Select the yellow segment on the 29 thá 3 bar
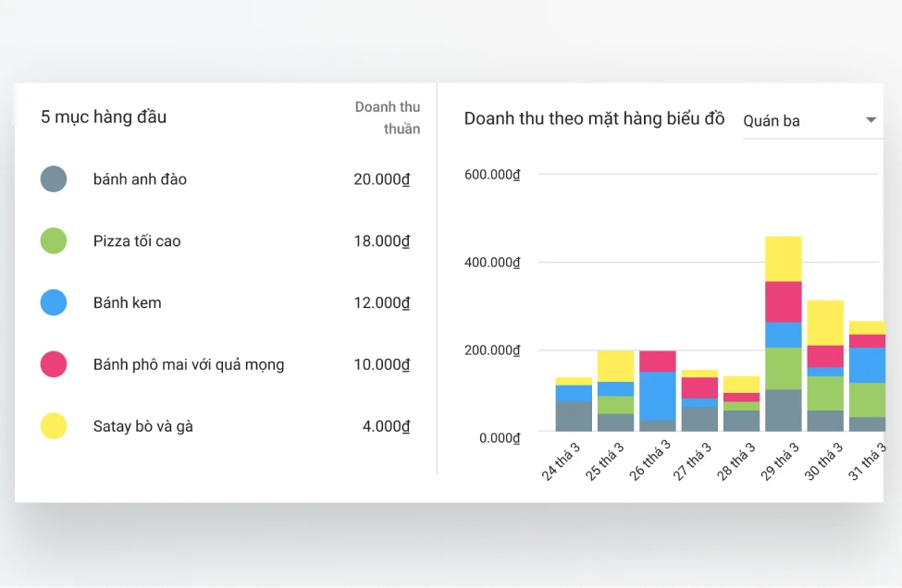The width and height of the screenshot is (902, 588). [x=785, y=257]
